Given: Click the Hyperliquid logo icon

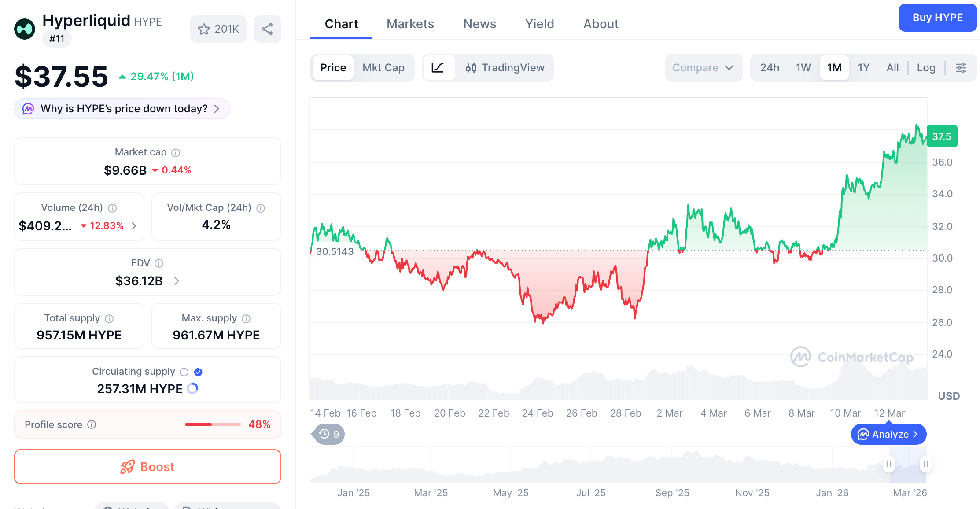Looking at the screenshot, I should pyautogui.click(x=25, y=29).
